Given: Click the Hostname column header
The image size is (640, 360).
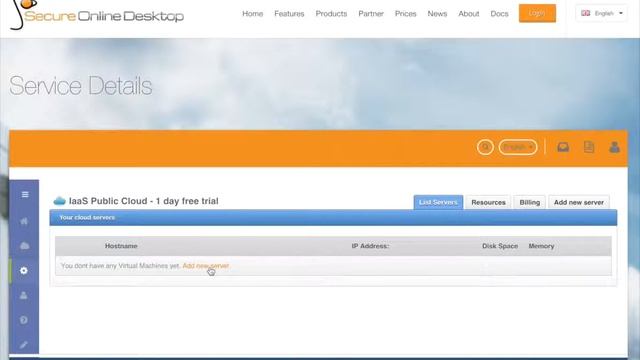Looking at the screenshot, I should (x=121, y=246).
